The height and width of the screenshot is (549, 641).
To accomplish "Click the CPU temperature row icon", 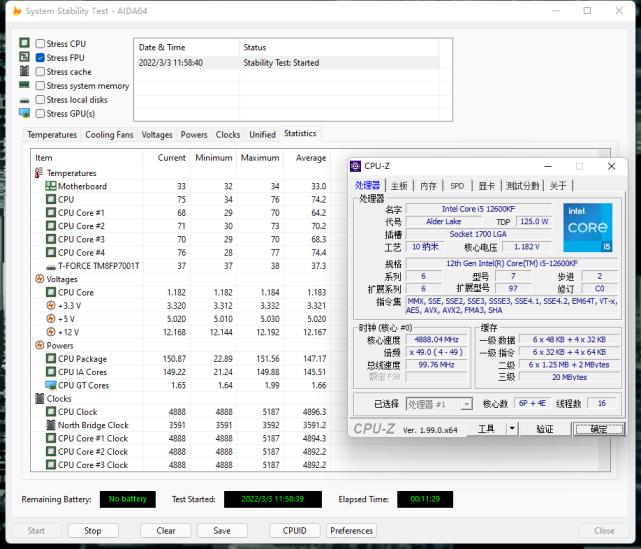I will [x=51, y=199].
